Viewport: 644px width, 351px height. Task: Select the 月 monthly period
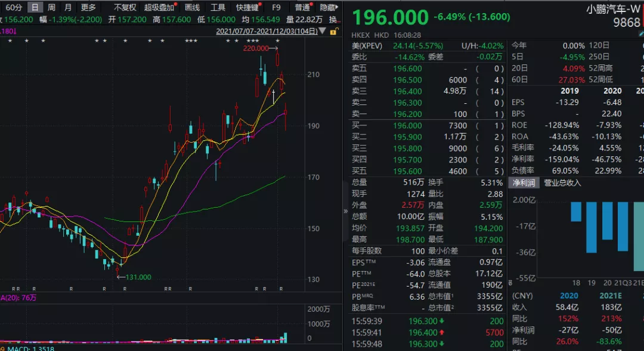(x=68, y=7)
